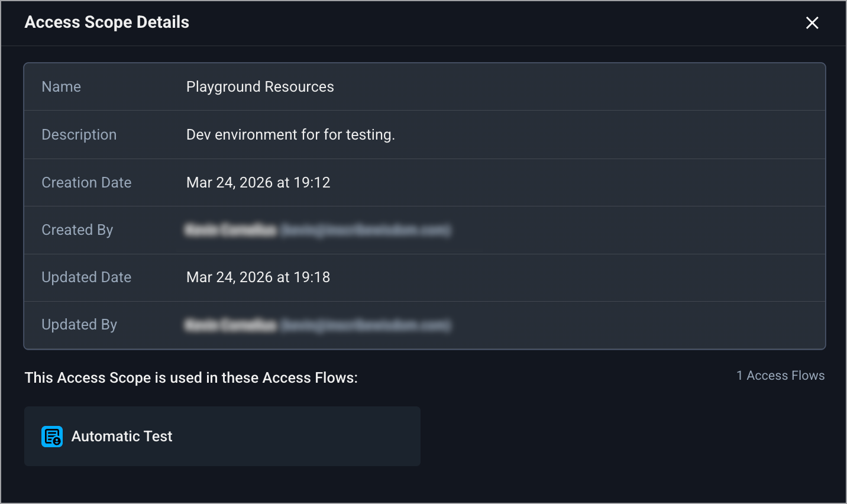Screen dimensions: 847x504
Task: Click the Creation Date label
Action: click(x=86, y=183)
